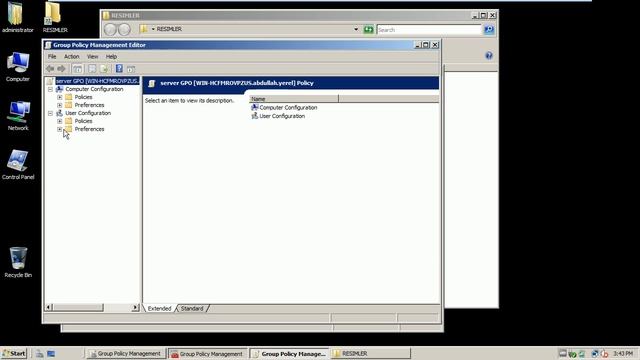Select the 'User Configuration' label in the right pane list
The width and height of the screenshot is (640, 360).
pyautogui.click(x=282, y=116)
